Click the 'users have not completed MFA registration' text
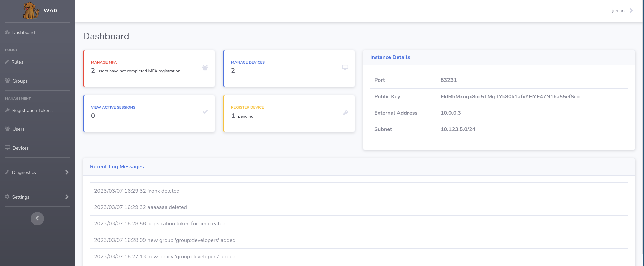This screenshot has height=266, width=644. pos(139,71)
